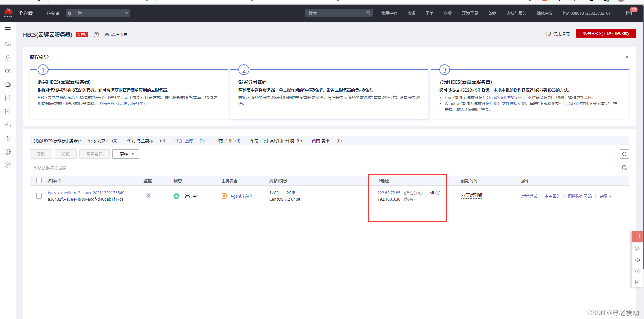
Task: Click the right side help circle icon
Action: pyautogui.click(x=637, y=271)
